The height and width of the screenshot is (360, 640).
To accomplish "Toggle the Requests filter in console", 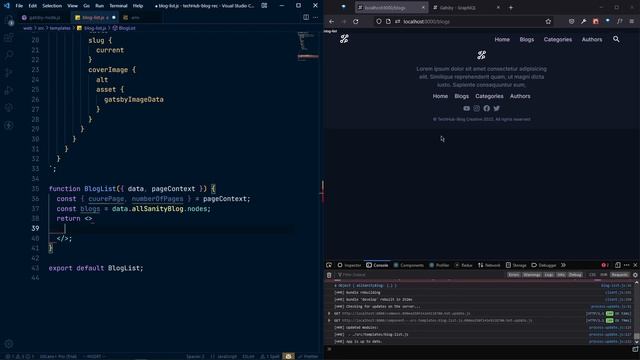I will [x=619, y=275].
